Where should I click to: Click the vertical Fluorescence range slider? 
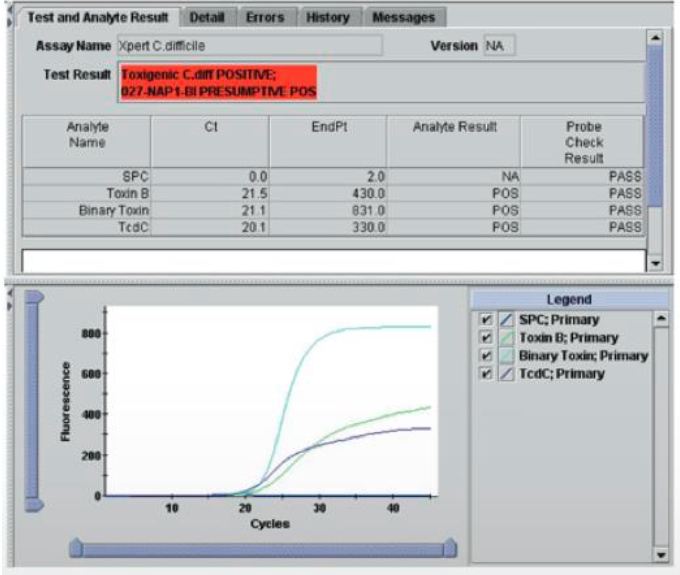pos(32,402)
